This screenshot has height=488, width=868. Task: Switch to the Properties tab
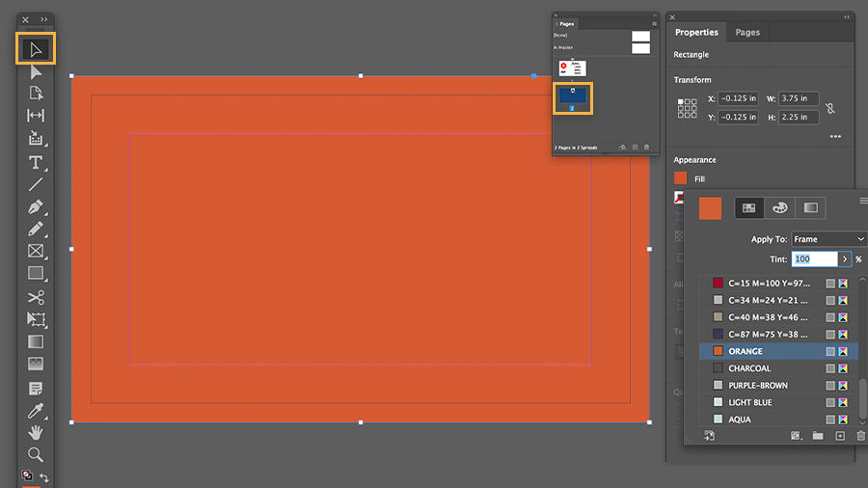pyautogui.click(x=696, y=32)
